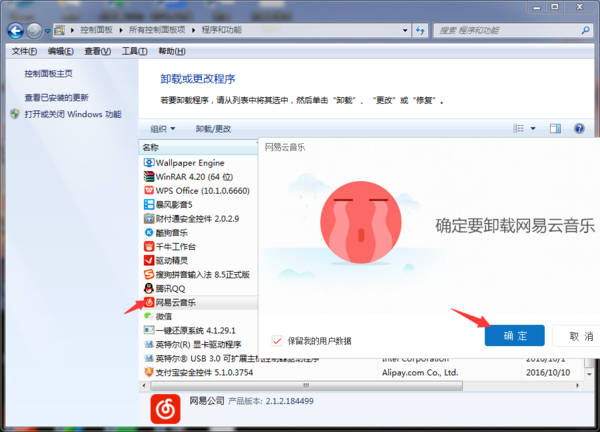The height and width of the screenshot is (432, 600).
Task: Click the horizontal scrollbar left arrow
Action: [144, 385]
